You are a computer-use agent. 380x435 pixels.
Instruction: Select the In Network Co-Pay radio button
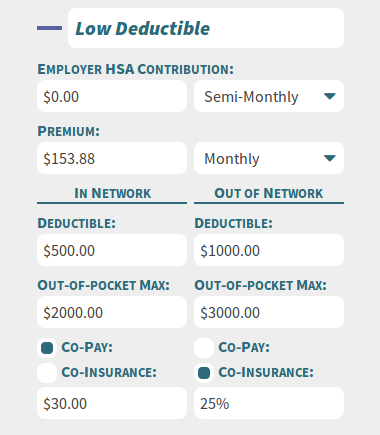(47, 348)
